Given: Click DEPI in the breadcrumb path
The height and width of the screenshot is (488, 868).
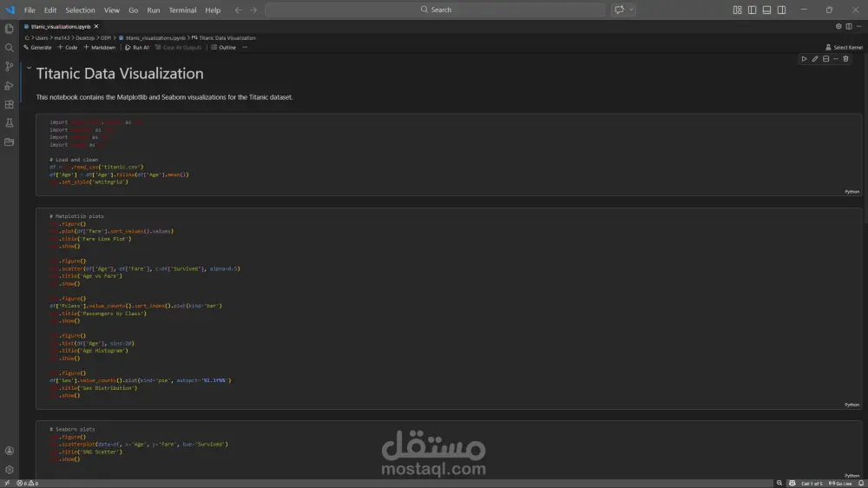Looking at the screenshot, I should [106, 38].
